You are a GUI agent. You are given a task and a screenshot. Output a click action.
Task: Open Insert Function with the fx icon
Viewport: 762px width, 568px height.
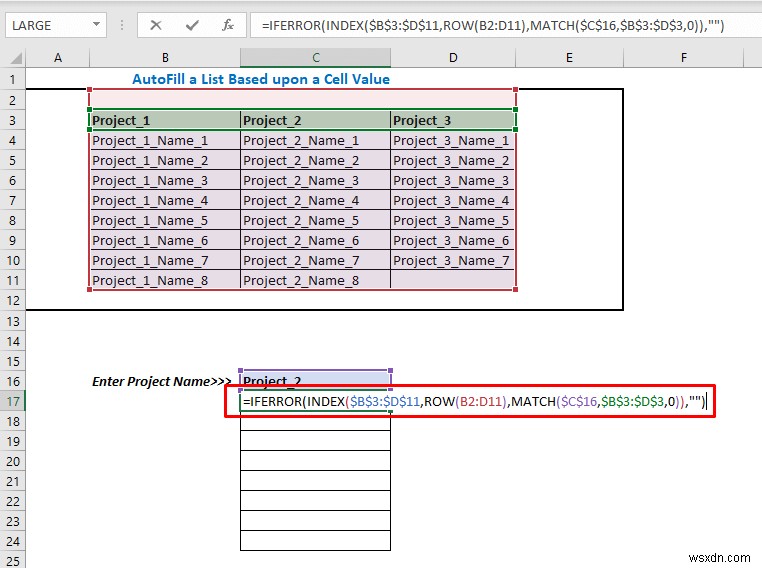227,25
